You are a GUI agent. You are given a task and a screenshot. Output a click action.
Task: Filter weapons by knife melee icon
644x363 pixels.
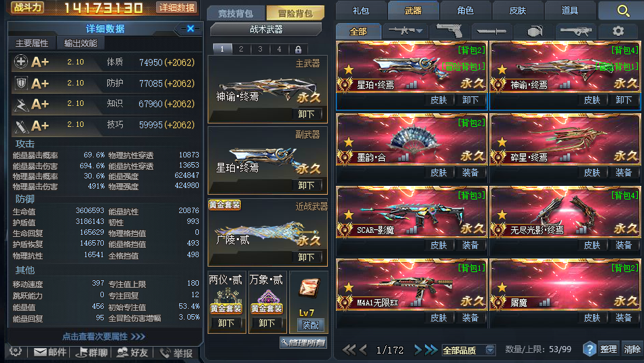[491, 31]
